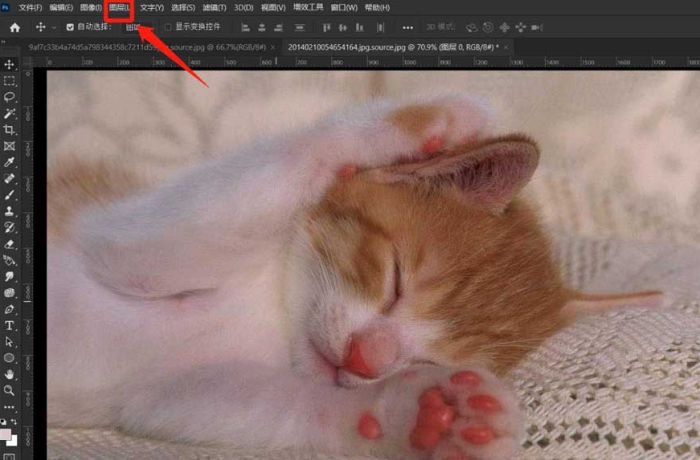Select the Rectangular Marquee tool
Screen dimensions: 700x460
coord(9,81)
